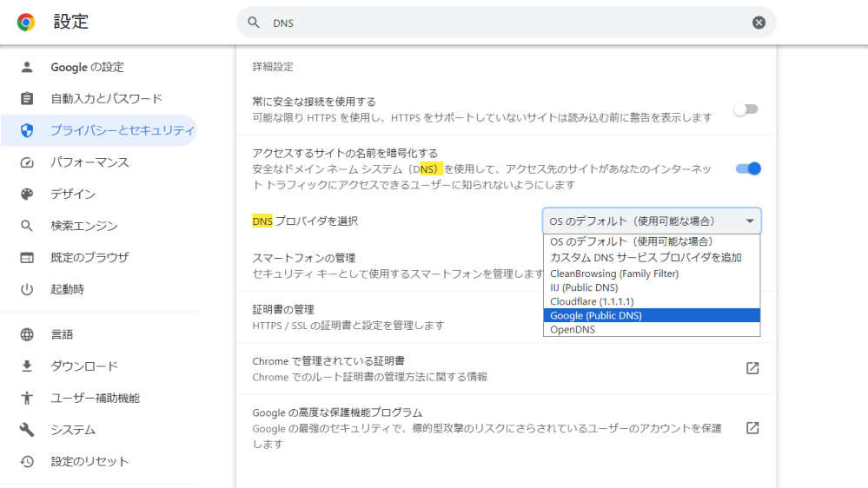This screenshot has height=488, width=868.
Task: Enable 常に安全な接続を使用する toggle
Action: (x=745, y=109)
